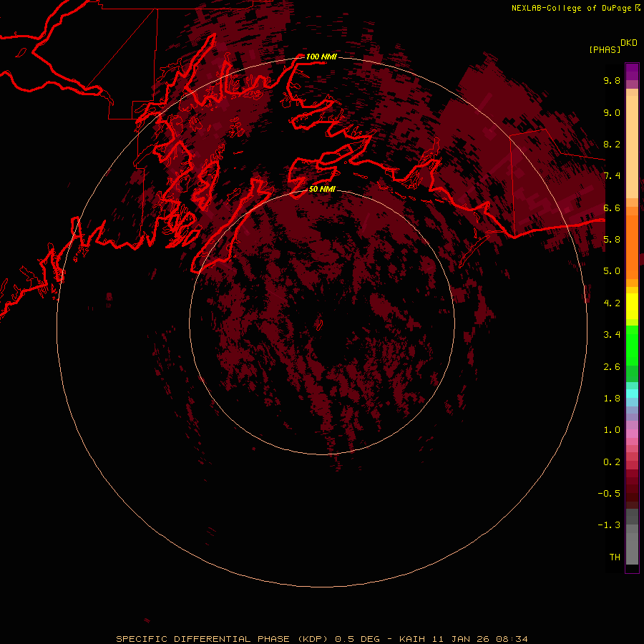Screen dimensions: 644x644
Task: Click the 100 NMI range ring label
Action: 321,57
